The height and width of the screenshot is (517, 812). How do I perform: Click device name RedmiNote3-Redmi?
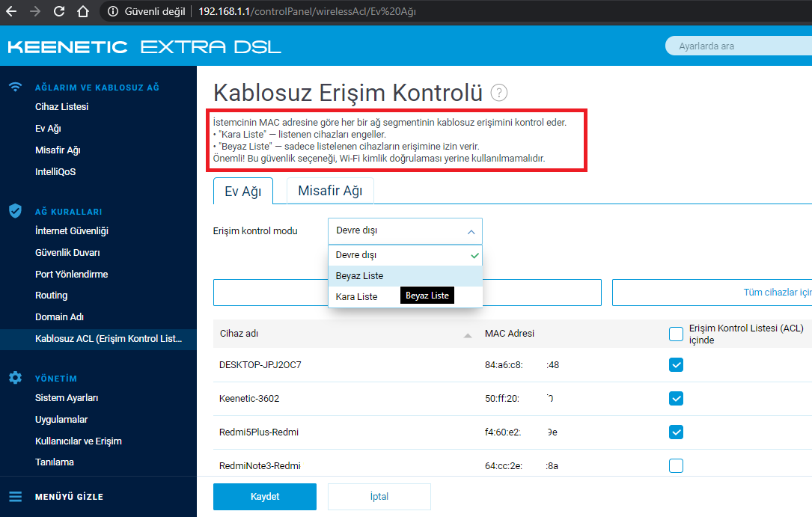260,466
